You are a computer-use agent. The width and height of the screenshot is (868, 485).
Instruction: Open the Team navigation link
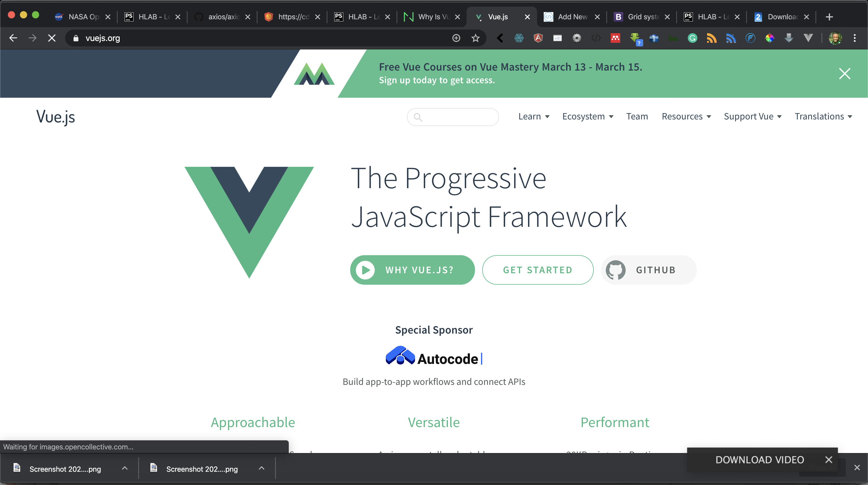pos(637,116)
